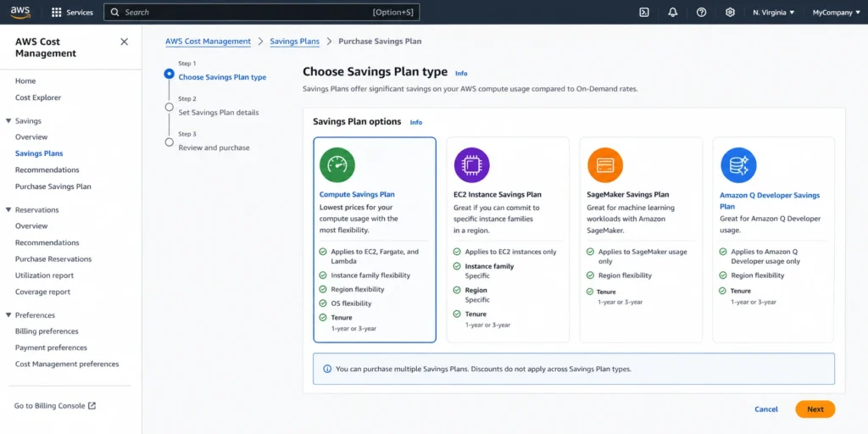Open Home in the sidebar

click(x=25, y=81)
